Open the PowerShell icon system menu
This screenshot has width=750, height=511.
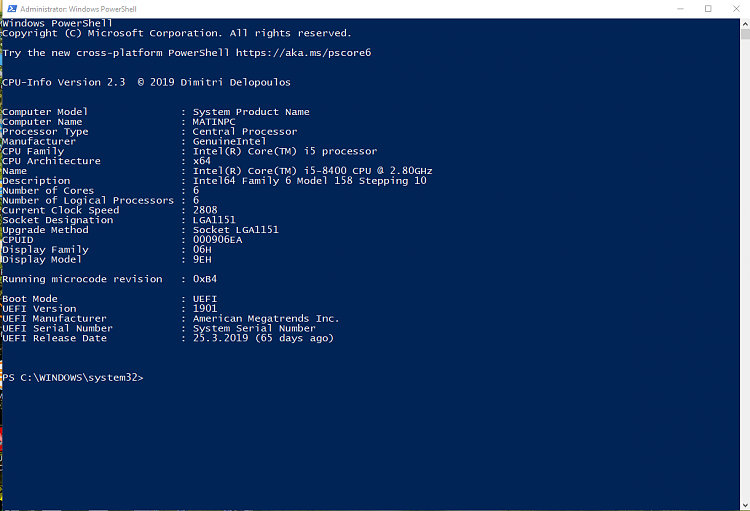[12, 9]
